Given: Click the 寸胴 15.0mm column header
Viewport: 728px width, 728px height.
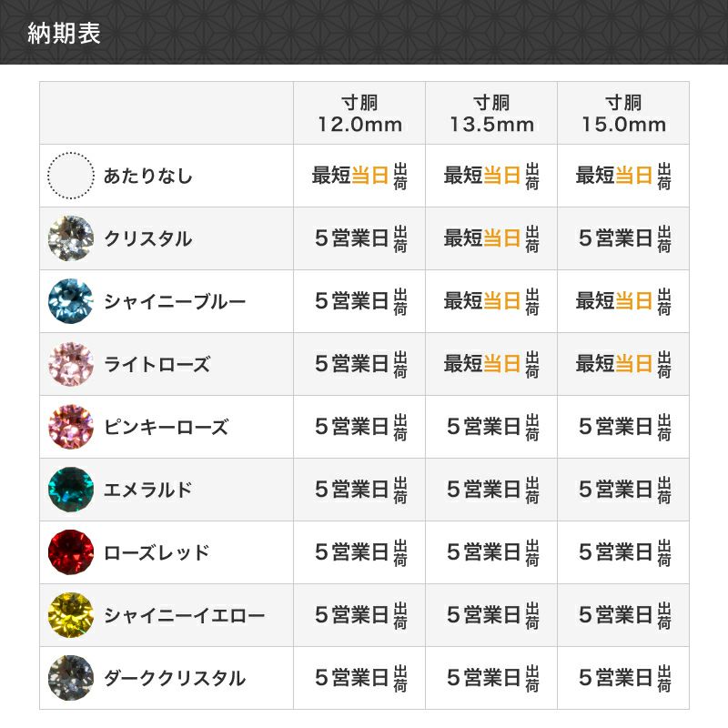Looking at the screenshot, I should (623, 113).
